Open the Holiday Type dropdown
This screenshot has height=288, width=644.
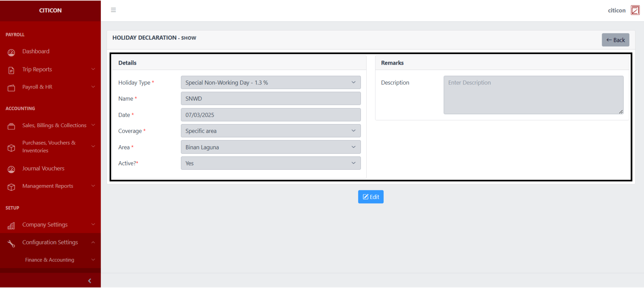270,82
